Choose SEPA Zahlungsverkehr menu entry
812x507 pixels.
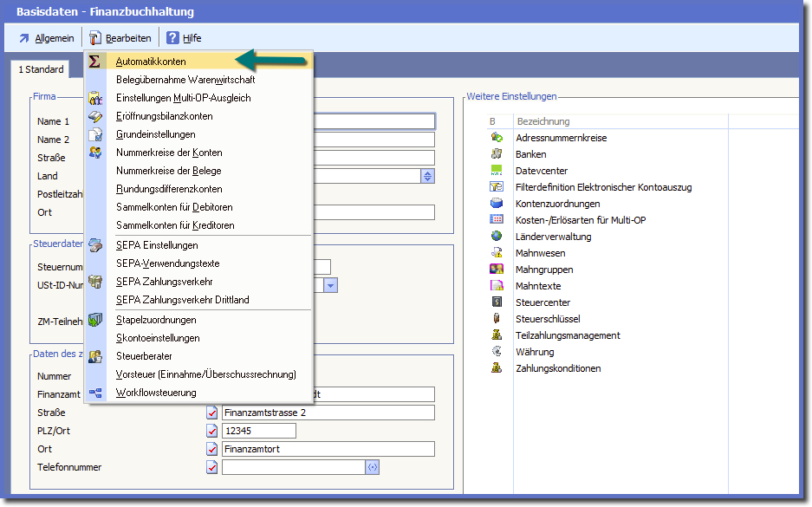pos(165,282)
